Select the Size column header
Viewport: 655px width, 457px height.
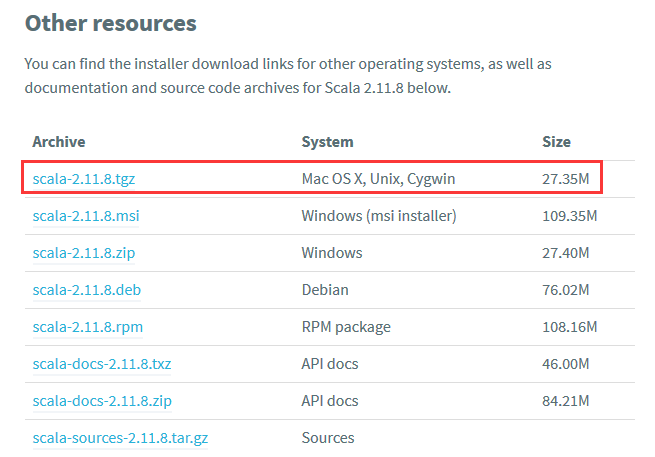coord(556,142)
